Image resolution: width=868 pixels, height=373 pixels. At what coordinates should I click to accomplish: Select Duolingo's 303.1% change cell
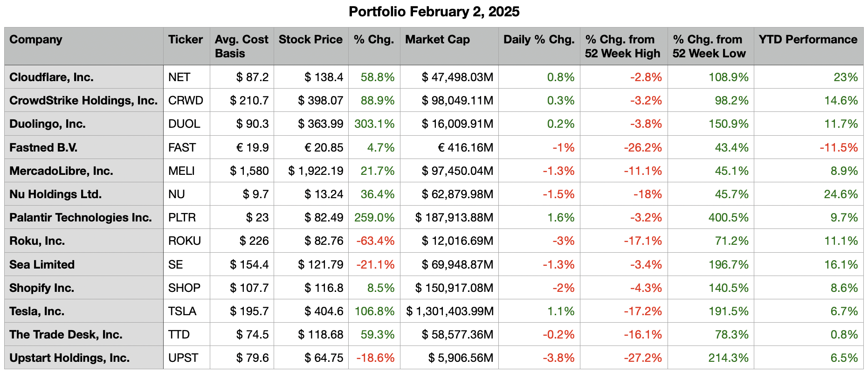(374, 124)
